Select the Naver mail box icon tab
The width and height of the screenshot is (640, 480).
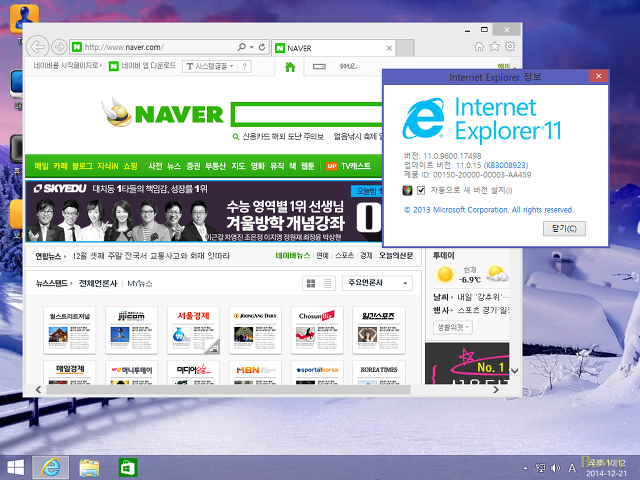[x=319, y=67]
